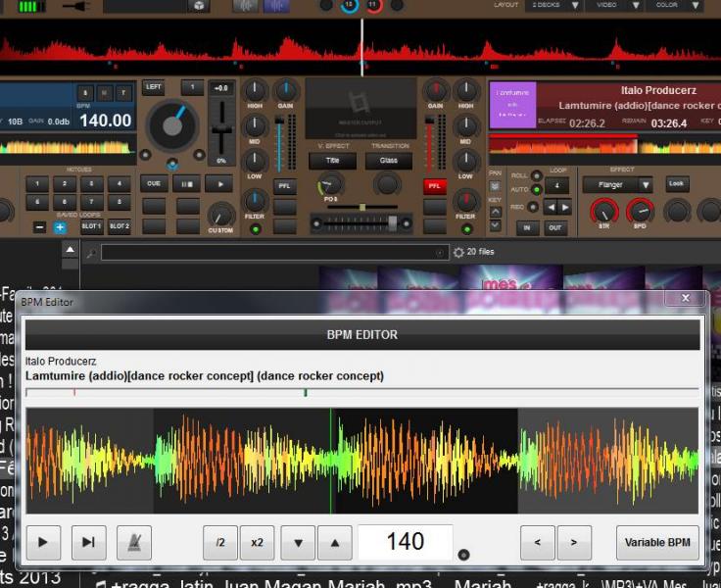Click the CUE button on the left deck
The height and width of the screenshot is (588, 721).
(x=154, y=183)
